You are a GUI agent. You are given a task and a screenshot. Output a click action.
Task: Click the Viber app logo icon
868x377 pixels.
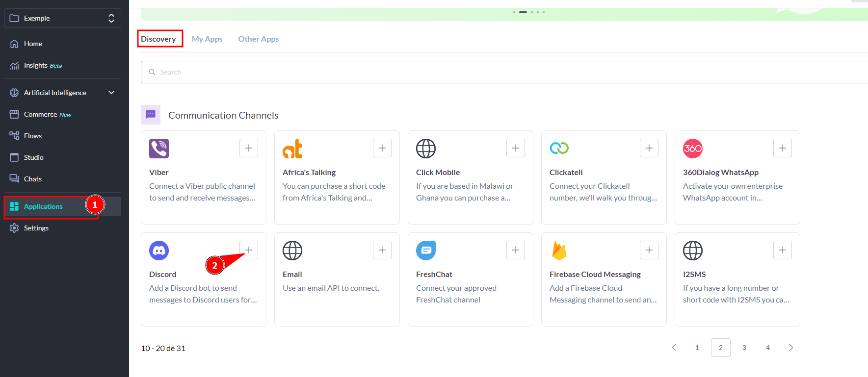159,149
